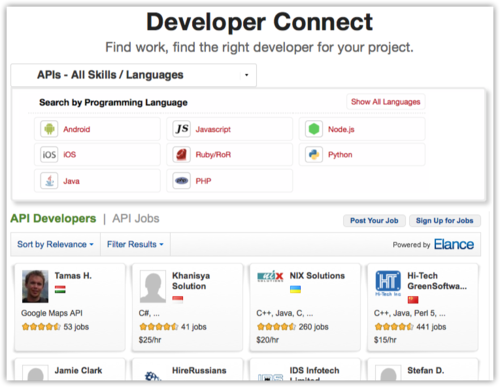The image size is (500, 387).
Task: Select Node.js language link
Action: [341, 129]
